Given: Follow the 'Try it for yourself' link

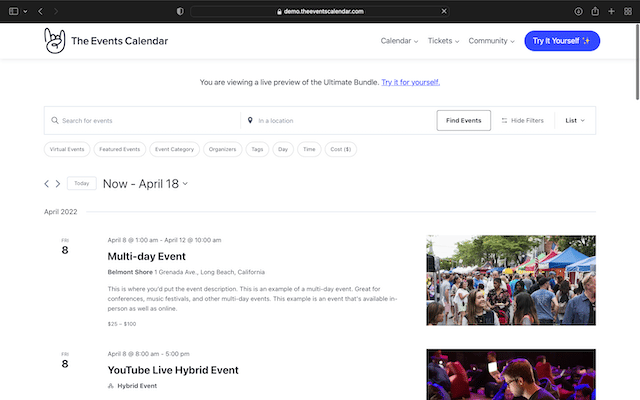Looking at the screenshot, I should click(x=410, y=82).
